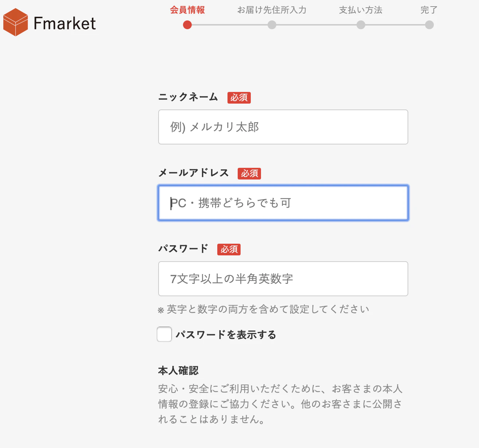This screenshot has height=448, width=479.
Task: Click the progress dot for 支払い方法
Action: point(361,25)
